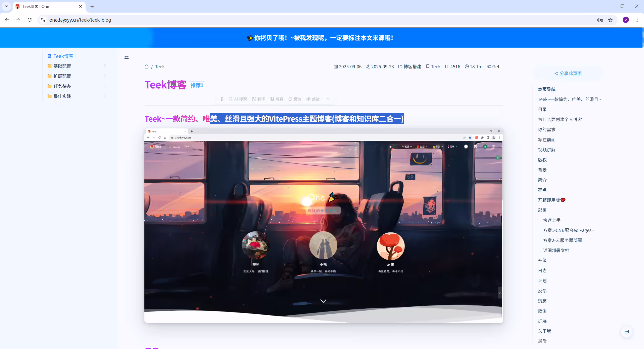This screenshot has width=644, height=349.
Task: Open a new browser tab
Action: point(92,6)
